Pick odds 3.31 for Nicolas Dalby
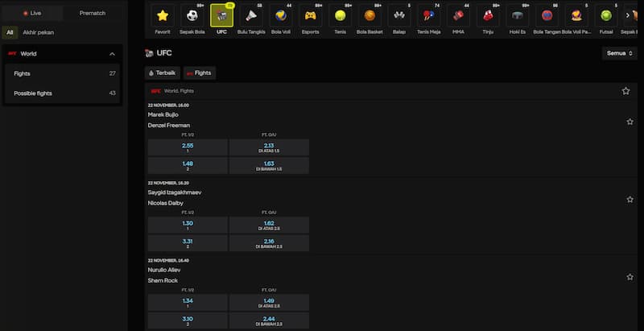 (188, 242)
